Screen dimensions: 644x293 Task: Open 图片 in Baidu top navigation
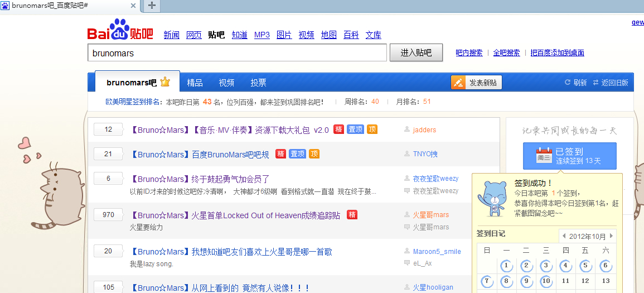[284, 35]
